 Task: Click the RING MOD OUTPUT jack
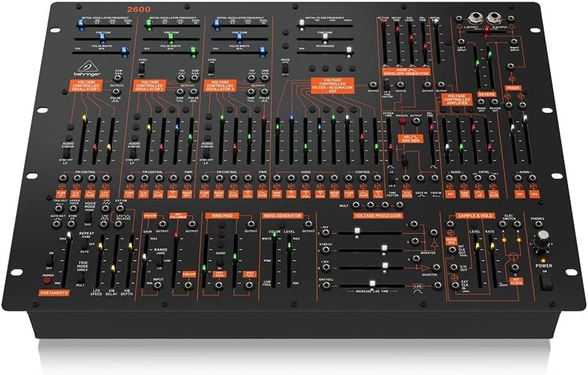click(x=251, y=224)
